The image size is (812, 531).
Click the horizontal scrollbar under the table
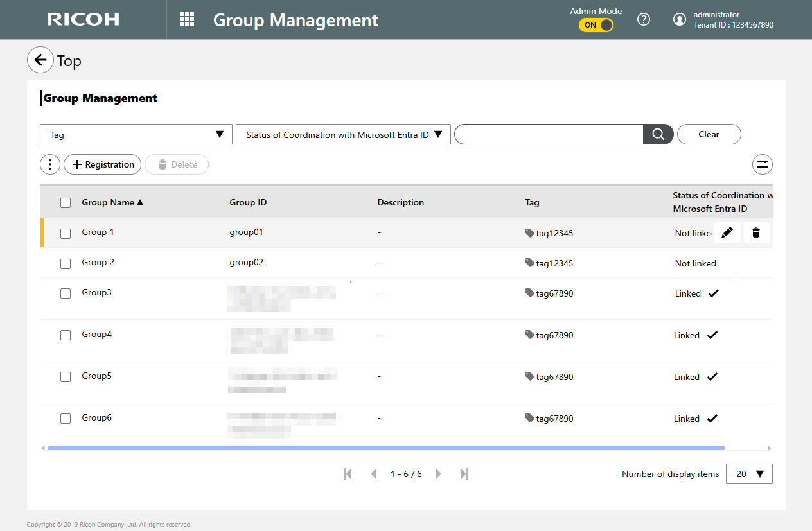coord(385,448)
